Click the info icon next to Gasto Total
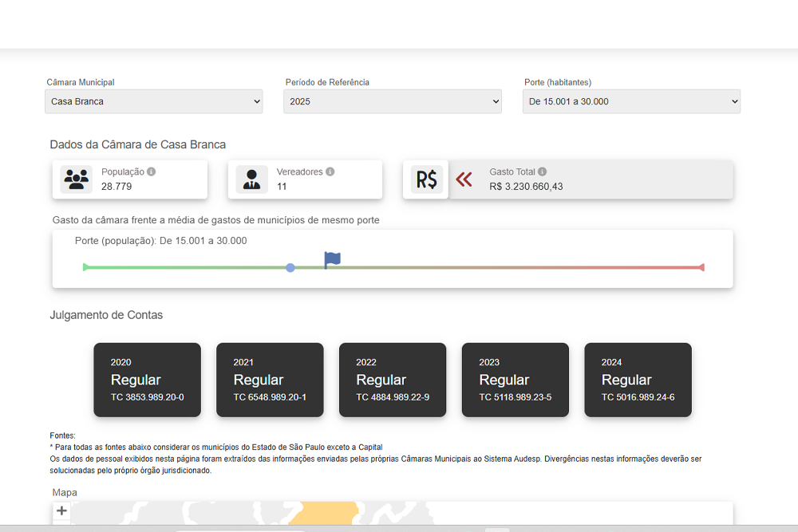798x532 pixels. point(542,172)
